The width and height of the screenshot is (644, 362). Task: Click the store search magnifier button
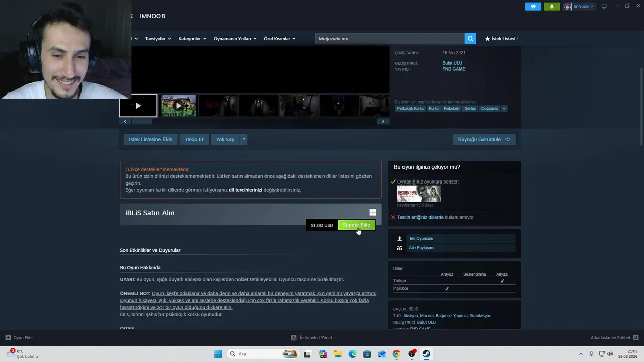tap(470, 39)
